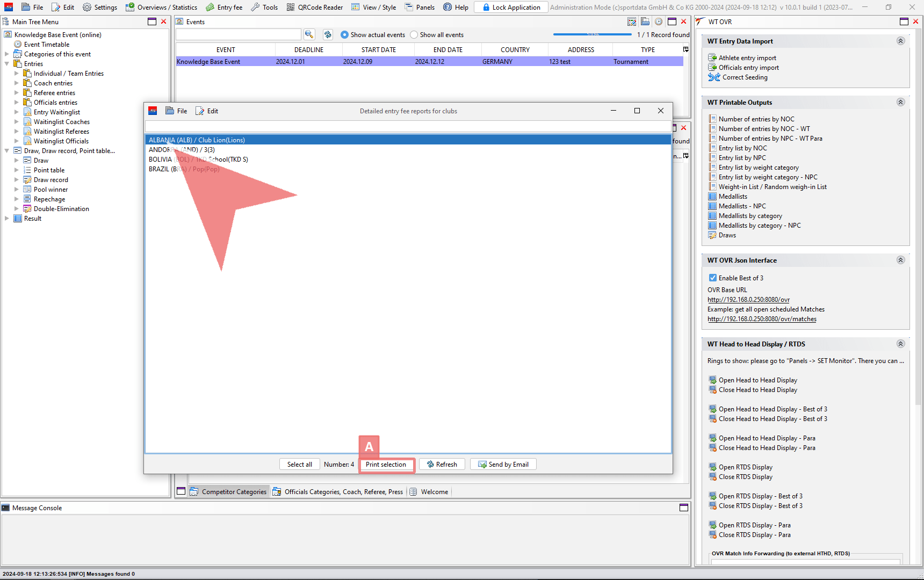This screenshot has width=924, height=580.
Task: Click the search magnifier icon in Events panel
Action: (309, 34)
